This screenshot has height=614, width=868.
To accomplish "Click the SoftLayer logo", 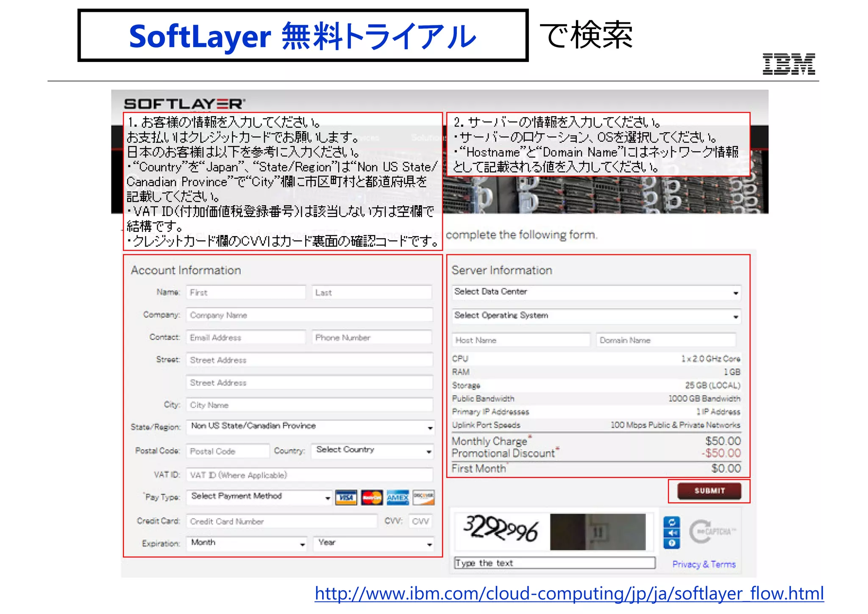I will (184, 104).
